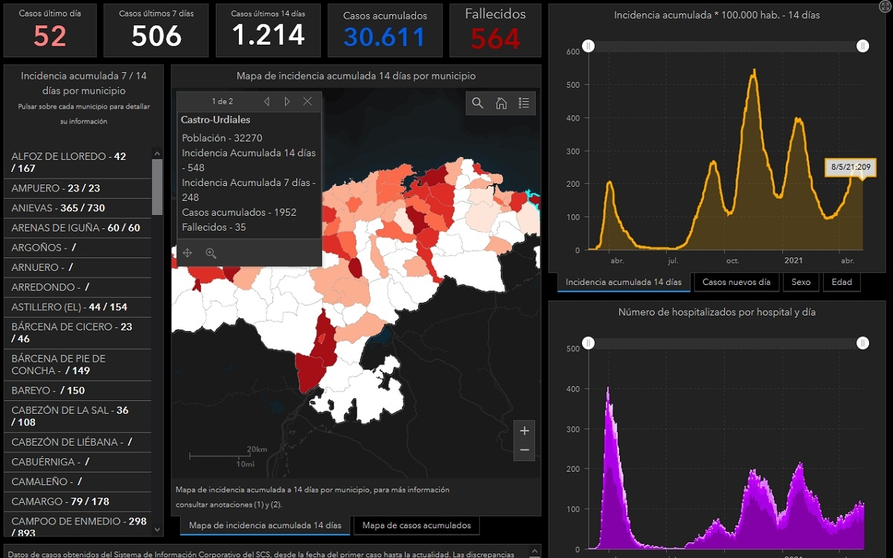Select ASTILLERO (EL) row
Image resolution: width=893 pixels, height=558 pixels.
[78, 307]
